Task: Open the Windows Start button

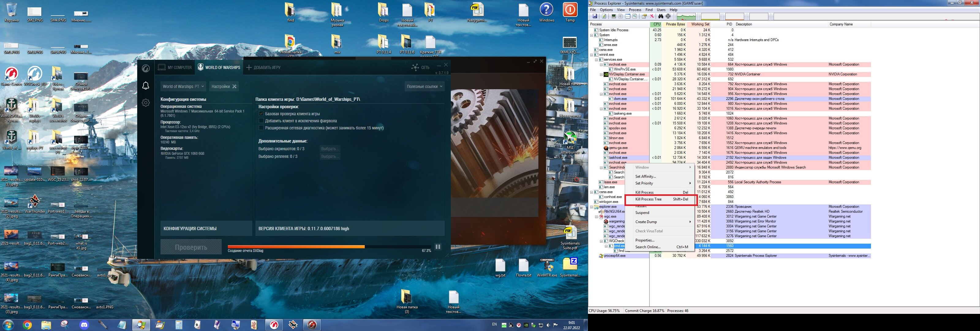Action: click(8, 325)
